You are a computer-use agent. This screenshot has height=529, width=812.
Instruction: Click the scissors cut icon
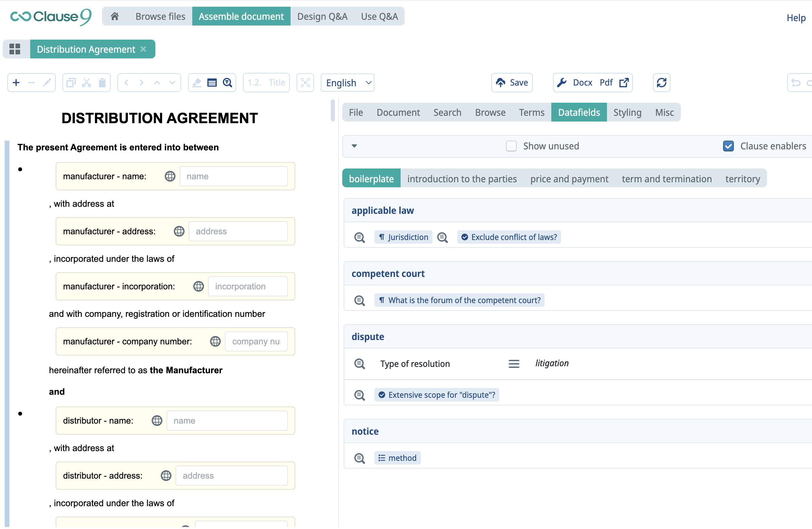pos(87,83)
